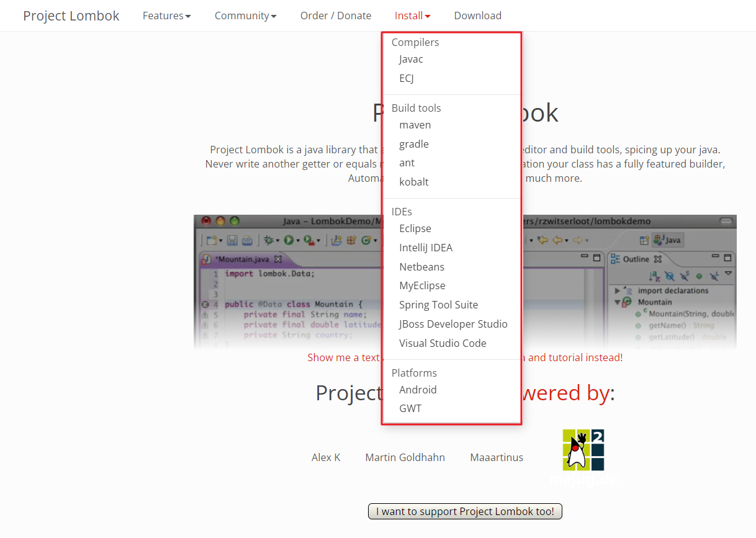The width and height of the screenshot is (756, 538).
Task: Click the Outline tab in demo image
Action: pyautogui.click(x=636, y=259)
